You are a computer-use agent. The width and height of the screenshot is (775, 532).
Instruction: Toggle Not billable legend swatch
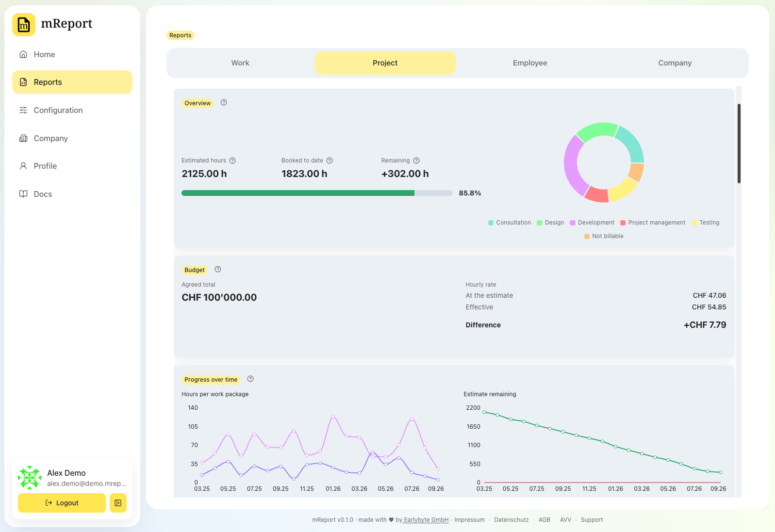[587, 237]
